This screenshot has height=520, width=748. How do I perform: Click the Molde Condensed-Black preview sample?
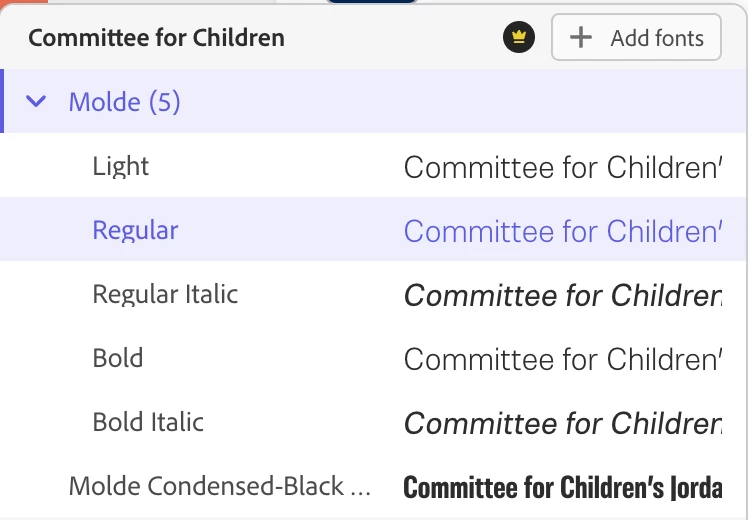click(562, 488)
